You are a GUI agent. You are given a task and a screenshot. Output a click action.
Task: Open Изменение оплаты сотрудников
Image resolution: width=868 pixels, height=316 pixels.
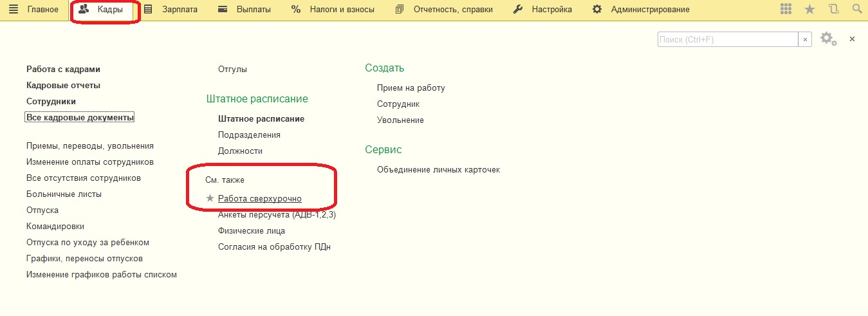click(90, 162)
